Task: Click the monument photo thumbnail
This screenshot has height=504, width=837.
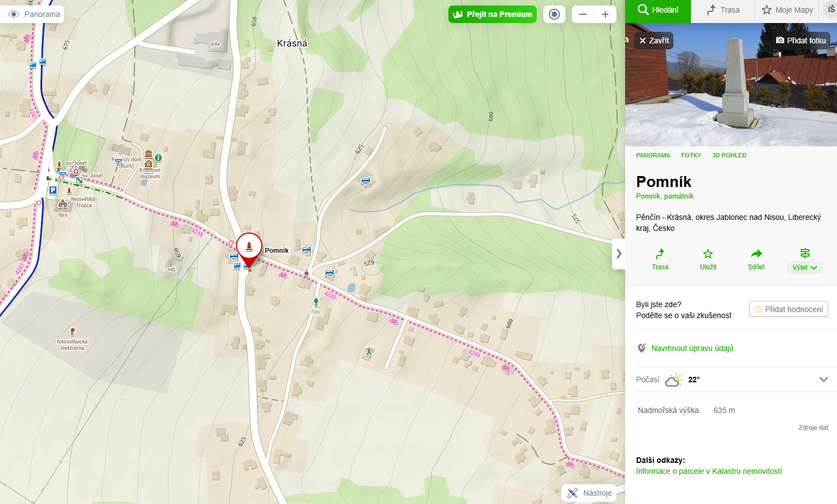Action: [x=731, y=85]
